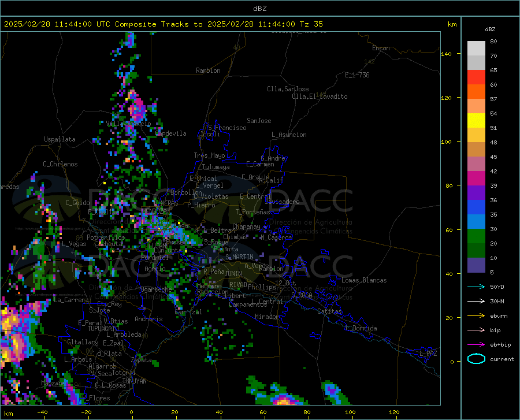Viewport: 520px width, 420px height.
Task: Click the 60 tick on vertical km axis
Action: pos(449,230)
